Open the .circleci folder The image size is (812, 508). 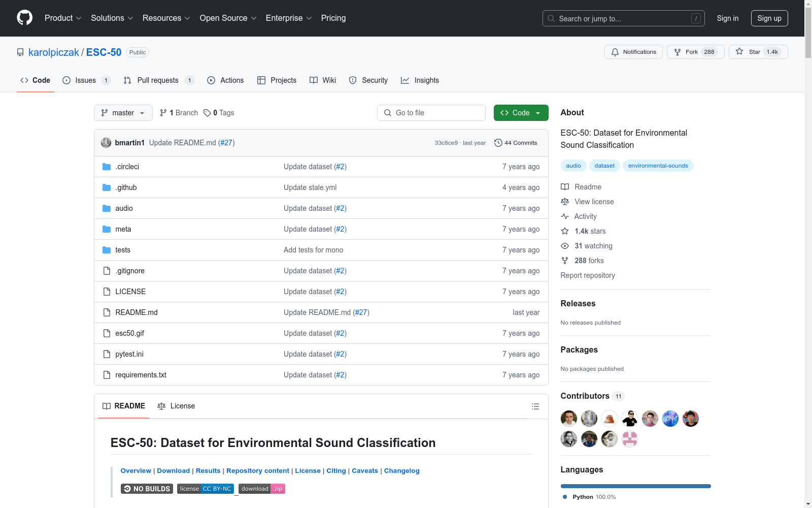tap(127, 167)
